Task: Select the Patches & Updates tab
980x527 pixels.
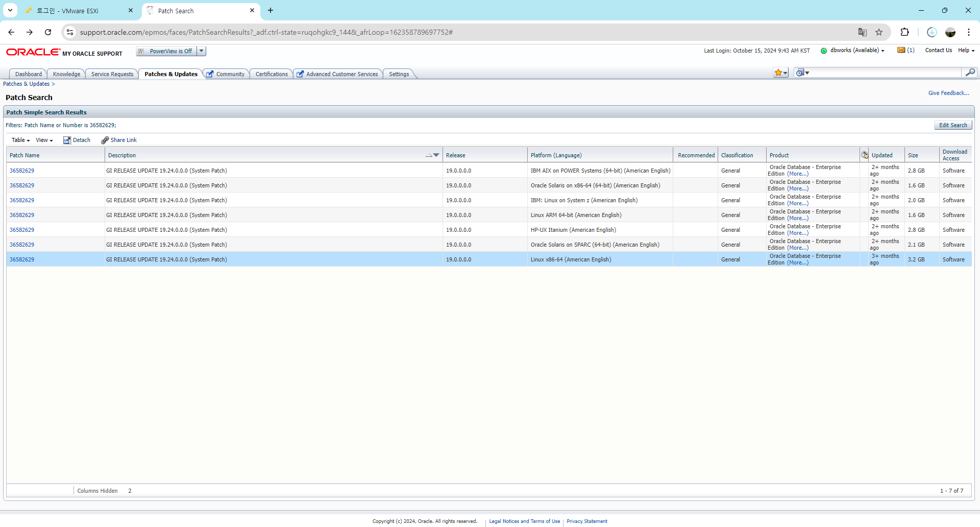Action: (x=171, y=74)
